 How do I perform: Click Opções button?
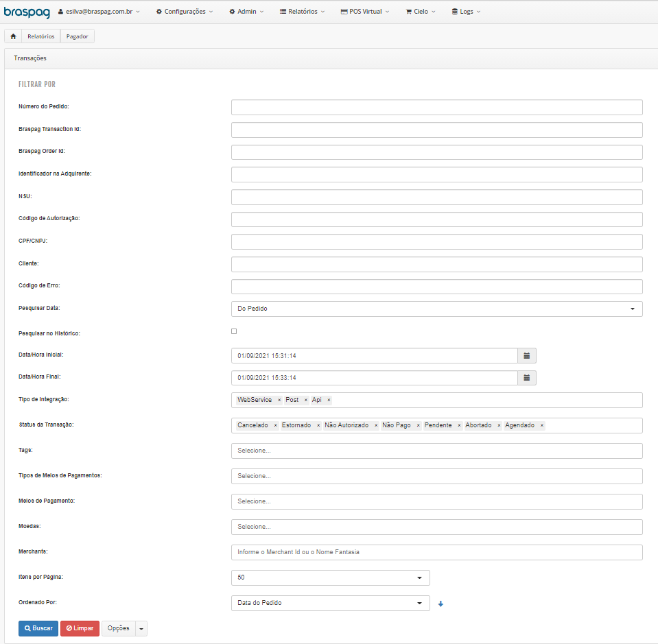coord(118,628)
